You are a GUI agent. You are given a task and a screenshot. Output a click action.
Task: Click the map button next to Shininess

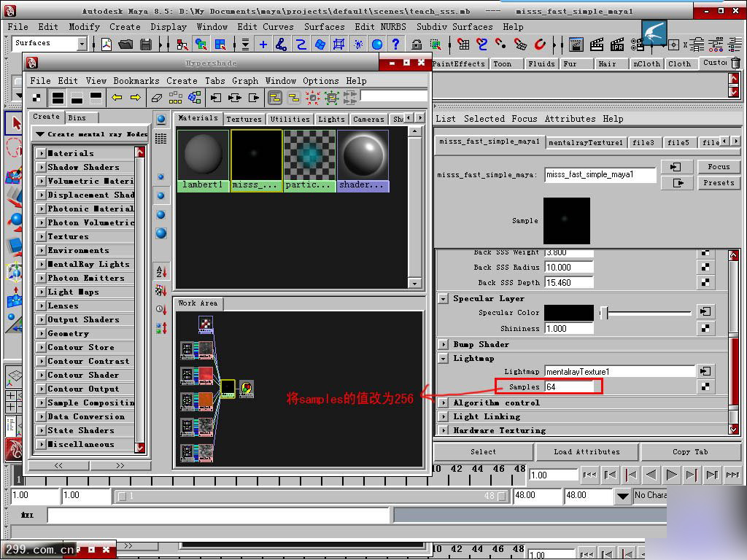click(x=705, y=329)
